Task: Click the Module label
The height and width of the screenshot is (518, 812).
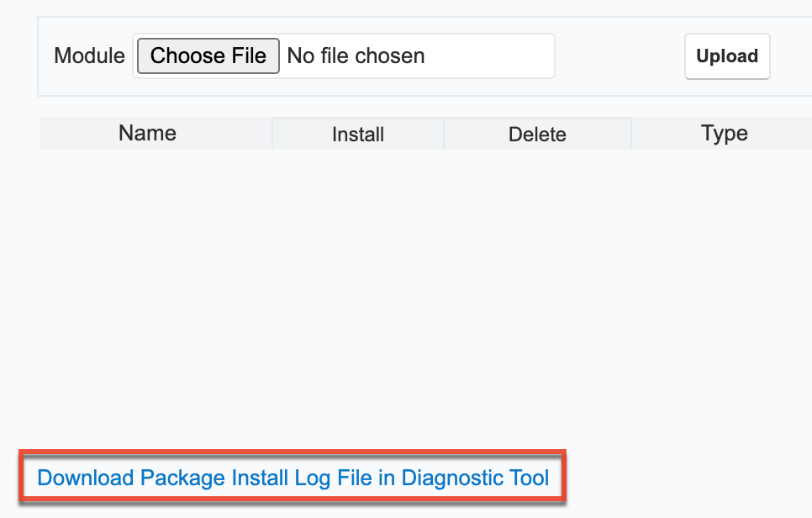Action: coord(88,55)
